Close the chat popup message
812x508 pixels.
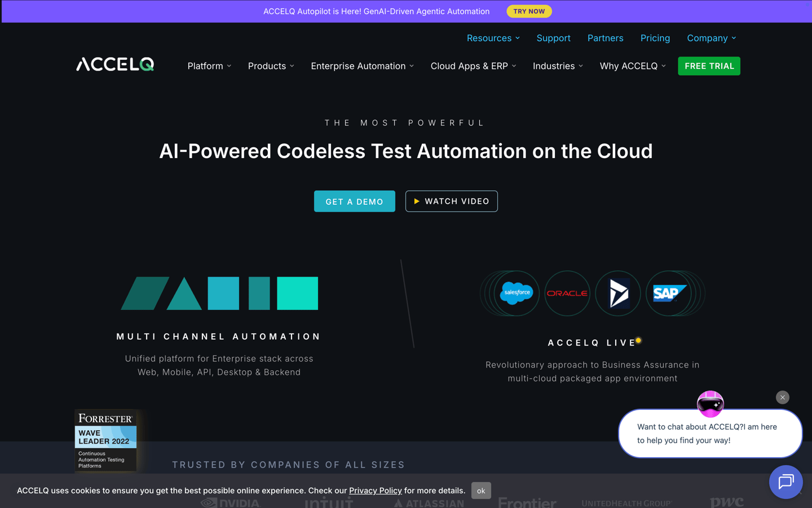tap(782, 397)
